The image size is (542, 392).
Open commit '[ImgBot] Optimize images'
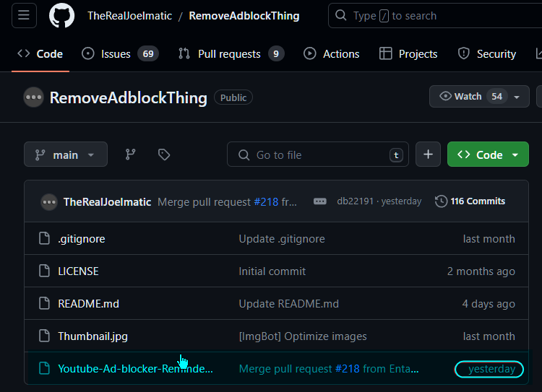click(x=303, y=336)
